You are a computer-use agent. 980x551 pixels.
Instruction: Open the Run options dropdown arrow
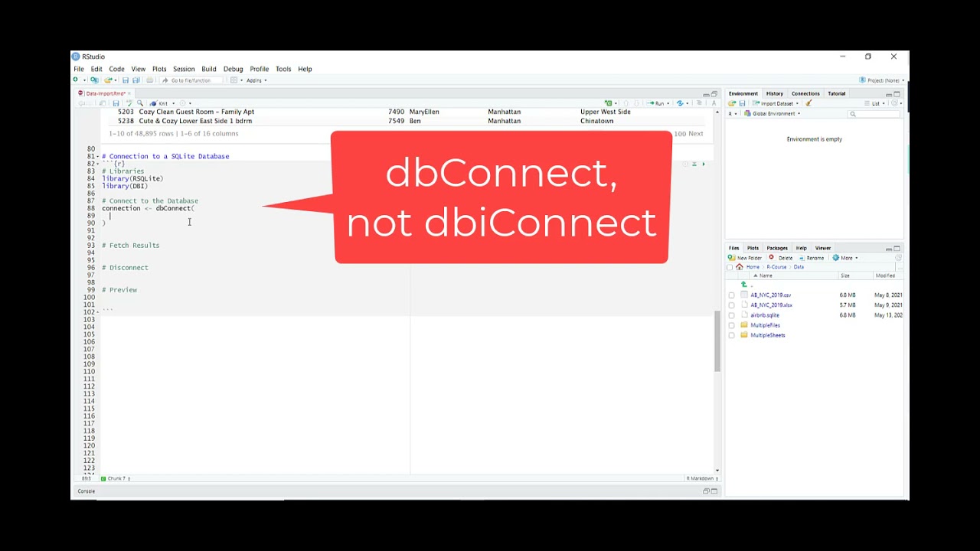(668, 103)
